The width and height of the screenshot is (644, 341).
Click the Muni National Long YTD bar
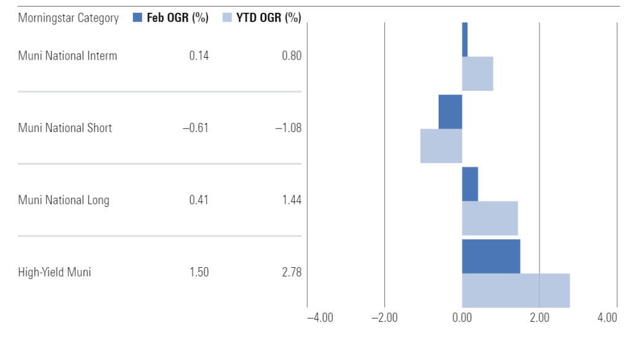point(490,218)
